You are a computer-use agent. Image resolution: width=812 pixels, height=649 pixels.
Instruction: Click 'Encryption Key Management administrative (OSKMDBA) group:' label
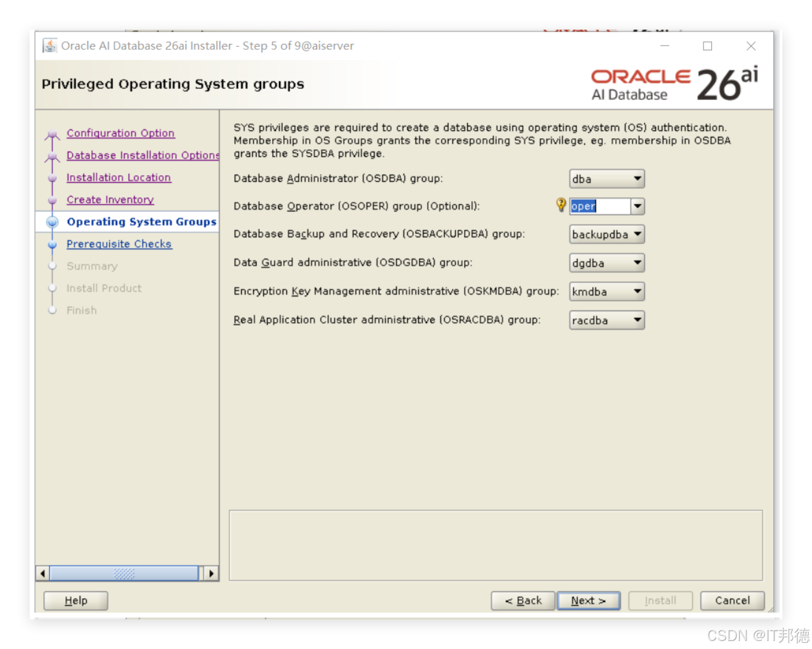(396, 291)
